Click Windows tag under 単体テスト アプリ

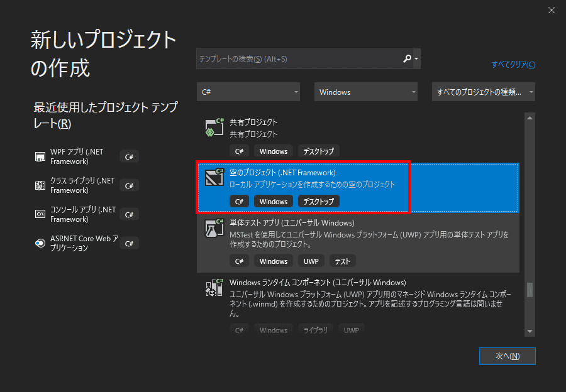point(274,261)
